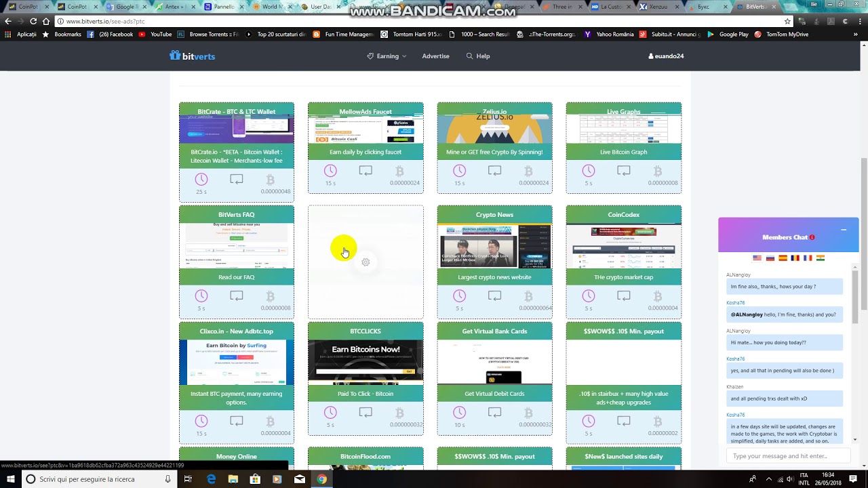
Task: Click the Clixco.in Earn Bitcoin by Surfing thumbnail
Action: click(237, 363)
